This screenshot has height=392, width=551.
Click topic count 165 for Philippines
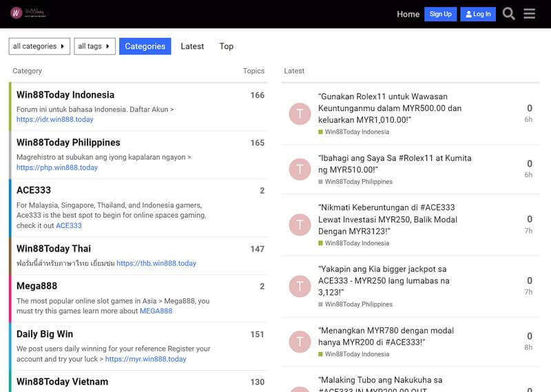pos(257,143)
